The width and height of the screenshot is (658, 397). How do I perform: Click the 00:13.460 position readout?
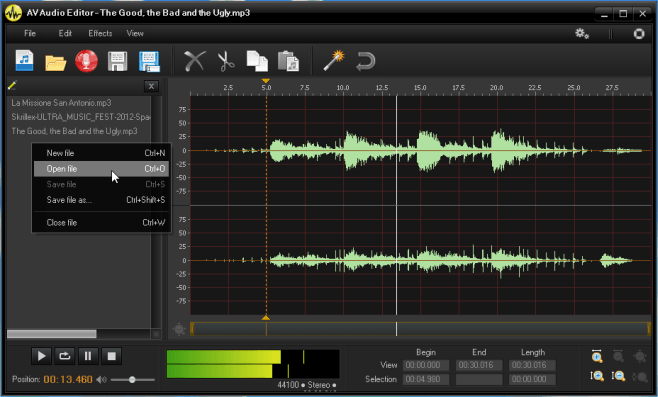68,380
